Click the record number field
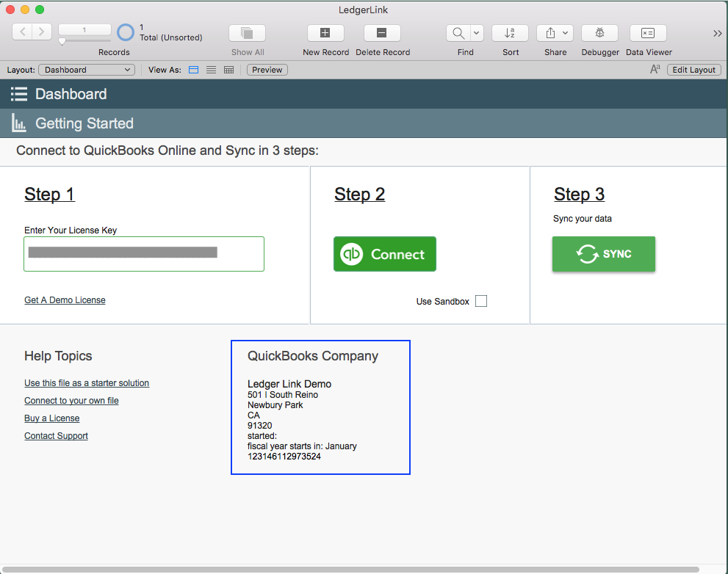 point(84,29)
